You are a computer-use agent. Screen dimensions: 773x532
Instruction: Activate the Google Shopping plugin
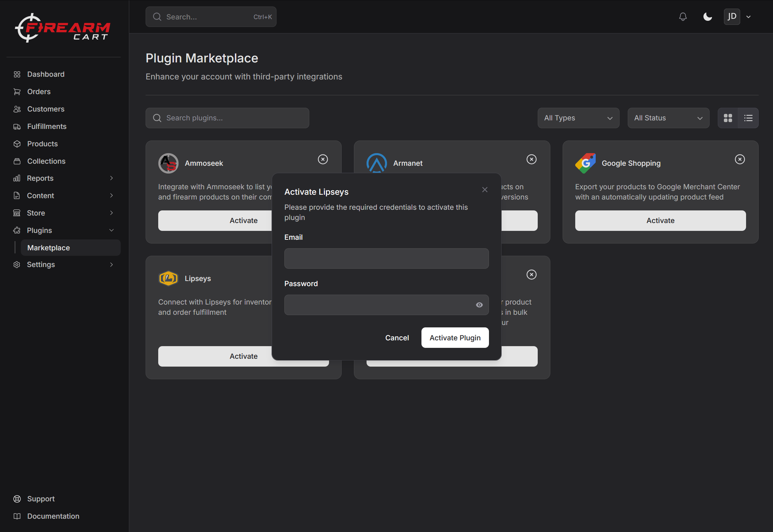(660, 221)
